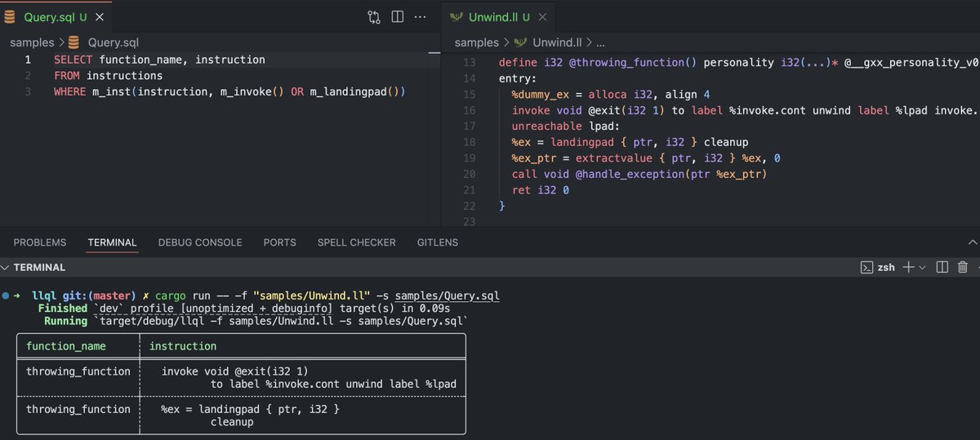The width and height of the screenshot is (980, 440).
Task: Click throwing_function cell in the landingpad row
Action: tap(78, 409)
